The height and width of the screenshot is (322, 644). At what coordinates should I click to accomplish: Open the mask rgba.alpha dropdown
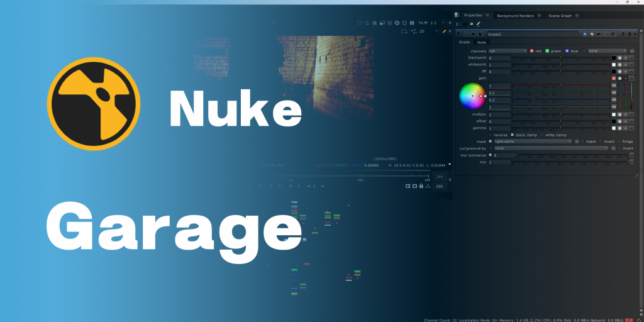pyautogui.click(x=533, y=142)
